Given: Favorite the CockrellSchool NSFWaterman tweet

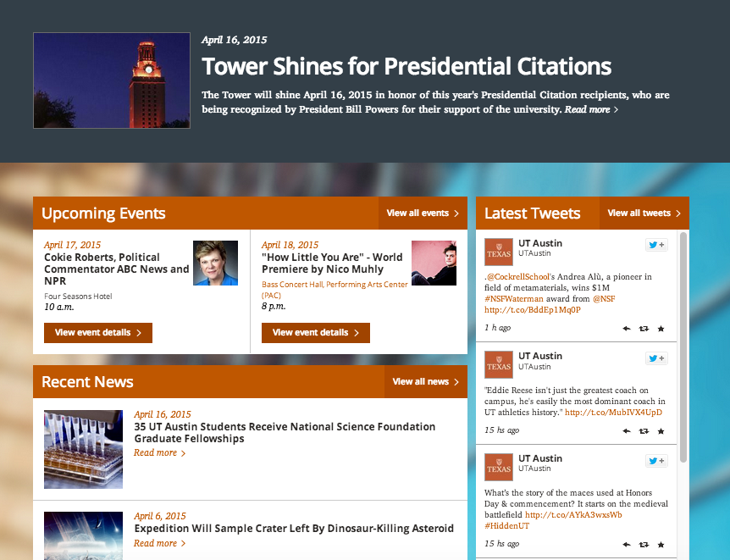Looking at the screenshot, I should pos(661,329).
